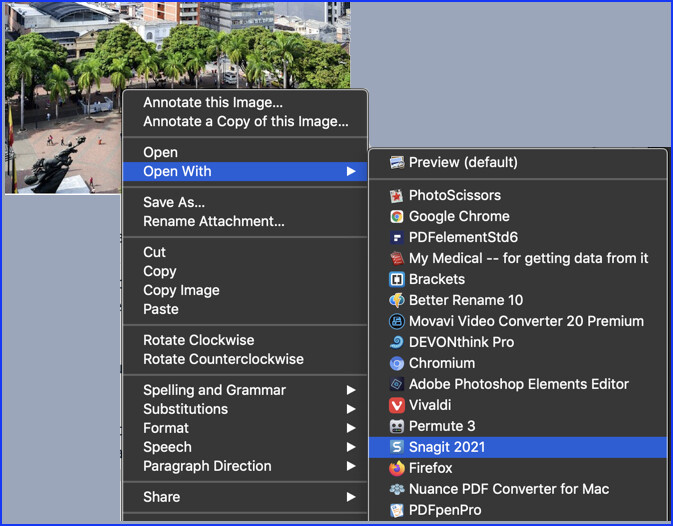Click the My Medical app icon

click(397, 258)
